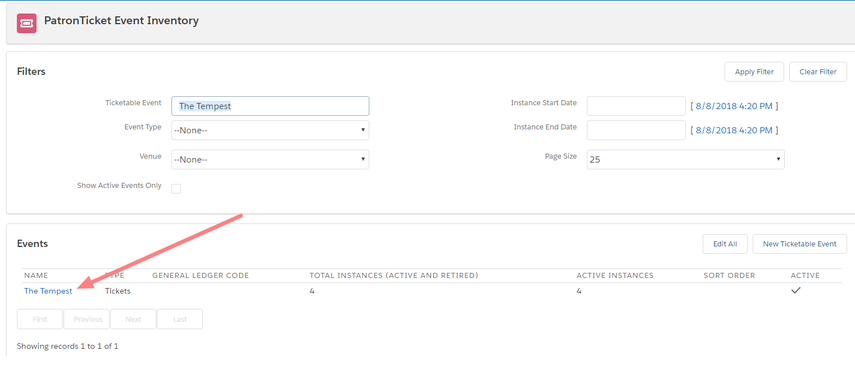Click New Ticketable Event button
This screenshot has width=855, height=373.
(799, 244)
